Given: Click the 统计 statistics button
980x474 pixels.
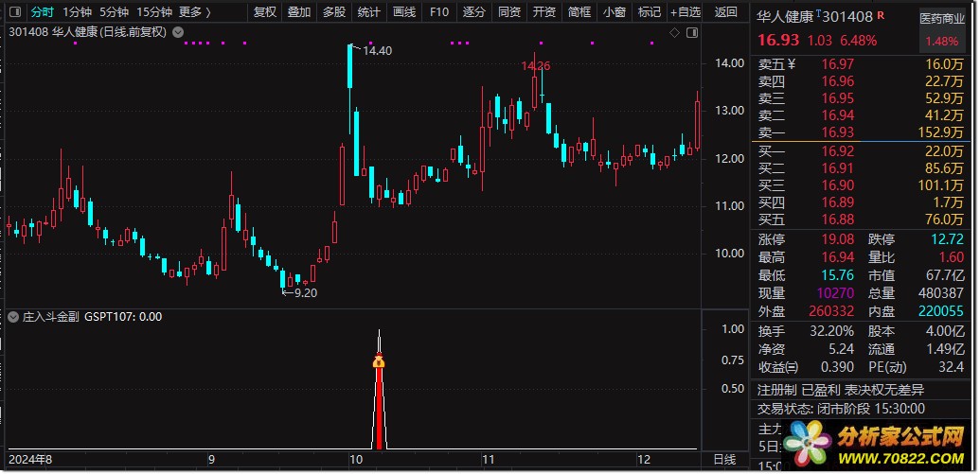Looking at the screenshot, I should (368, 12).
